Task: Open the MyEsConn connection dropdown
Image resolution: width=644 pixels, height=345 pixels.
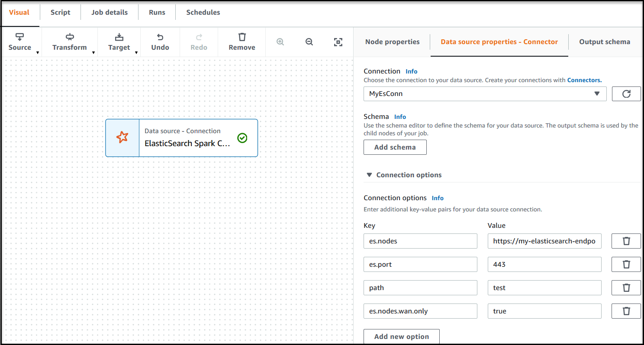Action: (x=485, y=94)
